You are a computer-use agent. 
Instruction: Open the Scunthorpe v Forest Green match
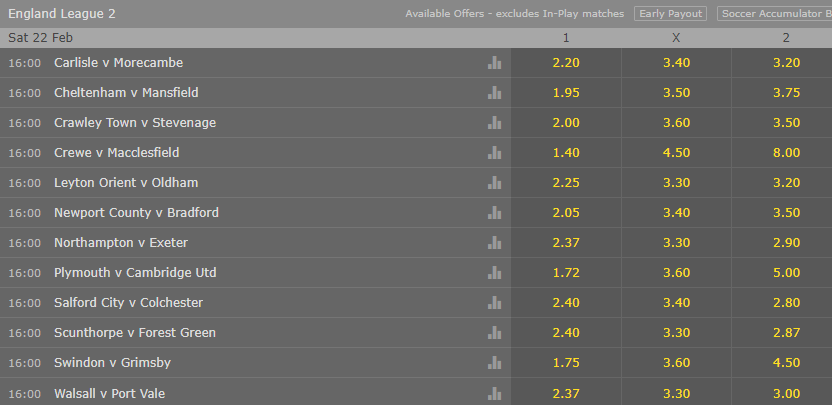point(135,333)
